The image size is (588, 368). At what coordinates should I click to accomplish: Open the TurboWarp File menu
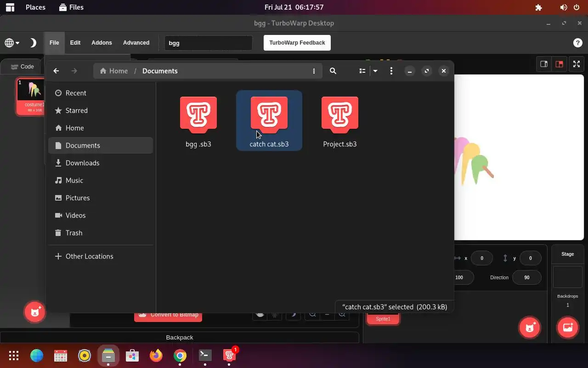coord(54,43)
